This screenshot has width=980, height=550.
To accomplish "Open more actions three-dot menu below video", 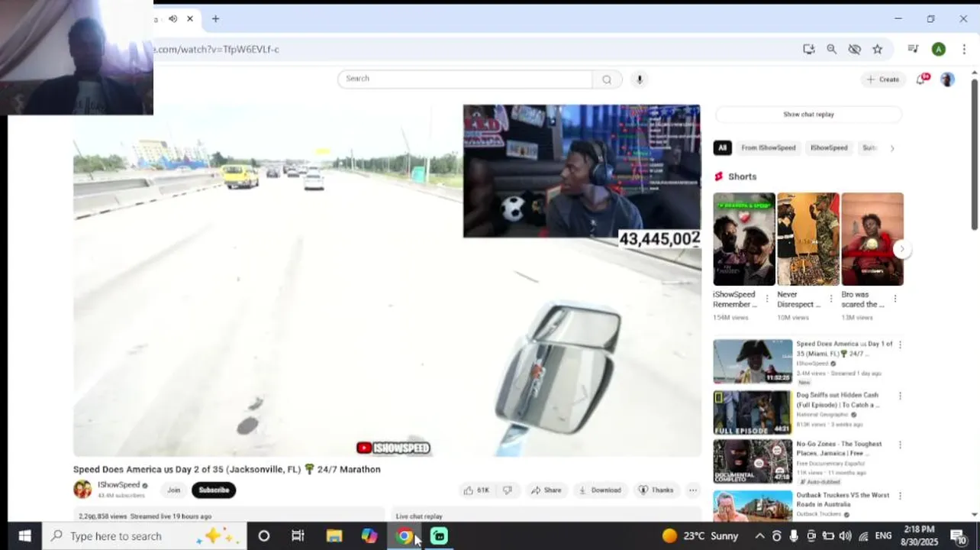I will click(x=693, y=490).
